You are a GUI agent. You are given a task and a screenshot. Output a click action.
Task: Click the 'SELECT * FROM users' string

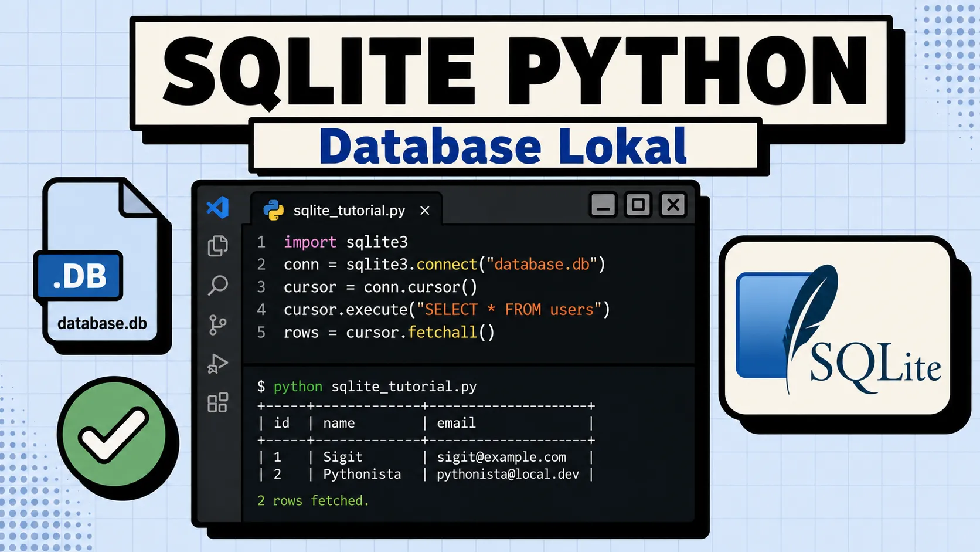click(x=509, y=309)
